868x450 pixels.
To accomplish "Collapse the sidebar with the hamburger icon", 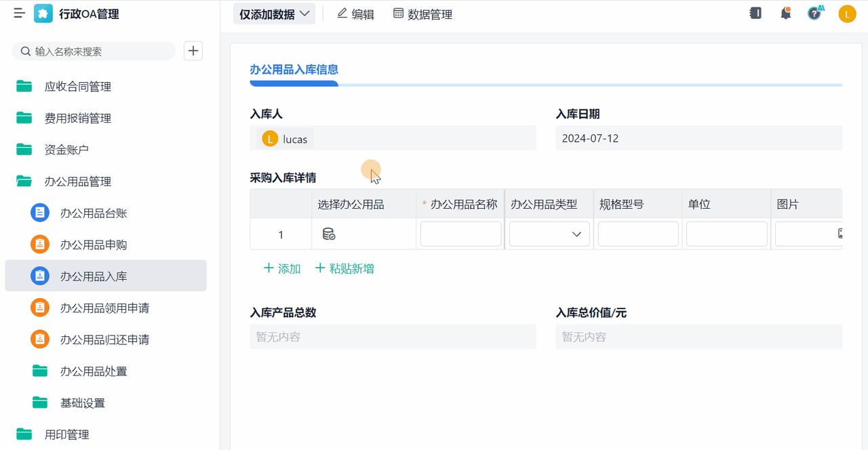I will pos(18,12).
